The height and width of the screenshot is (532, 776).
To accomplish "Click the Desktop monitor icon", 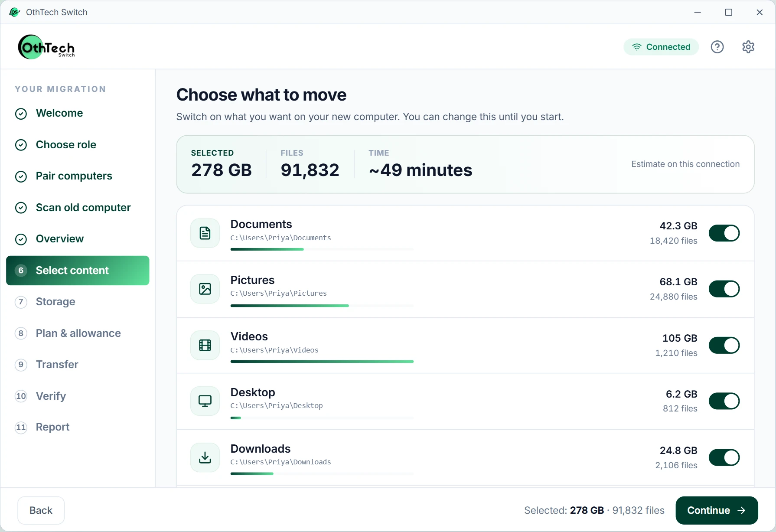I will pos(205,401).
